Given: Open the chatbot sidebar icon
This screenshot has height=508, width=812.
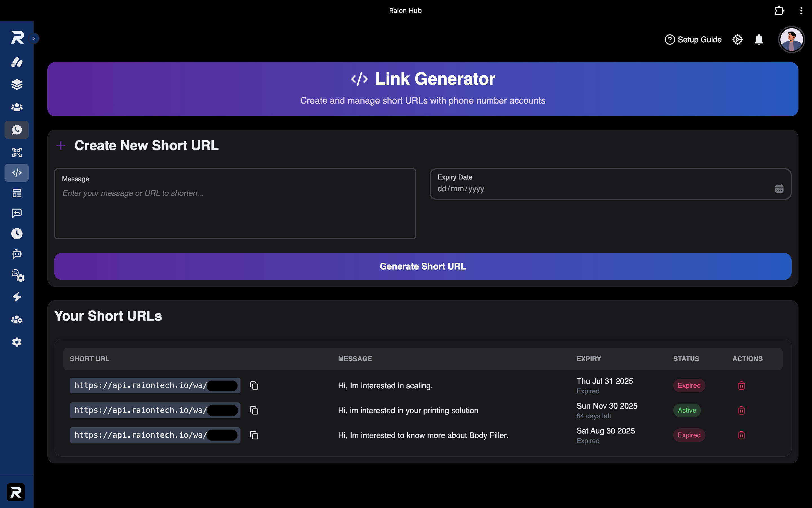Looking at the screenshot, I should [17, 254].
